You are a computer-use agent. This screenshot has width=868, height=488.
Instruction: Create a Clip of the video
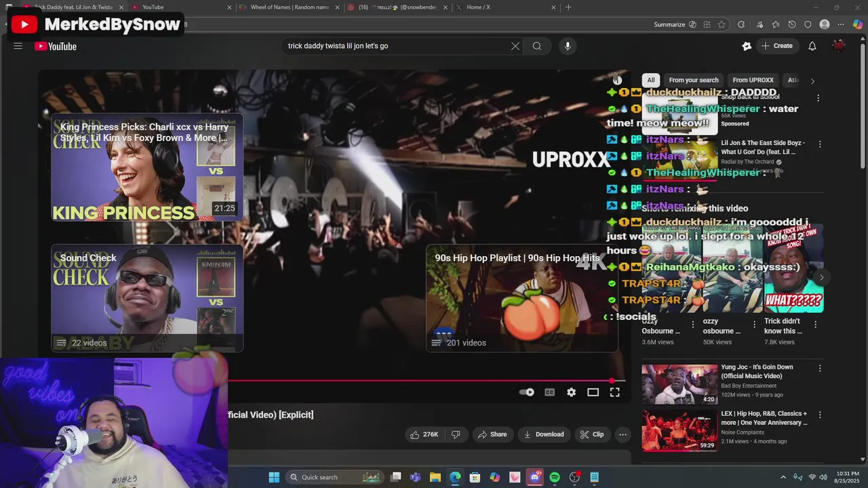pyautogui.click(x=592, y=434)
